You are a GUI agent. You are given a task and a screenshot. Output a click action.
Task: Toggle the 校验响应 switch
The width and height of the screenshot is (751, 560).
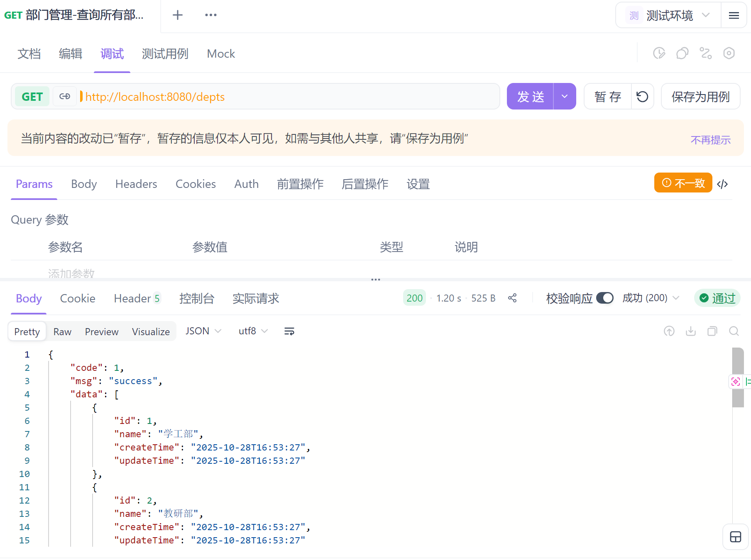pyautogui.click(x=605, y=298)
